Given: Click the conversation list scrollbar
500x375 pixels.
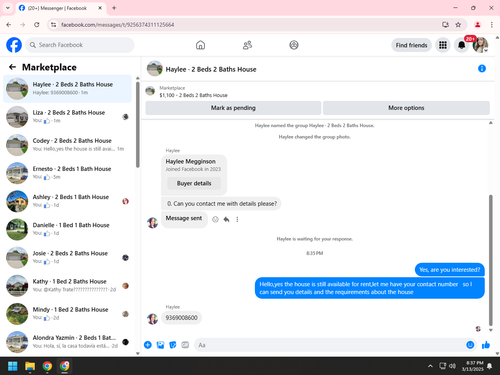Looking at the screenshot, I should [x=138, y=125].
